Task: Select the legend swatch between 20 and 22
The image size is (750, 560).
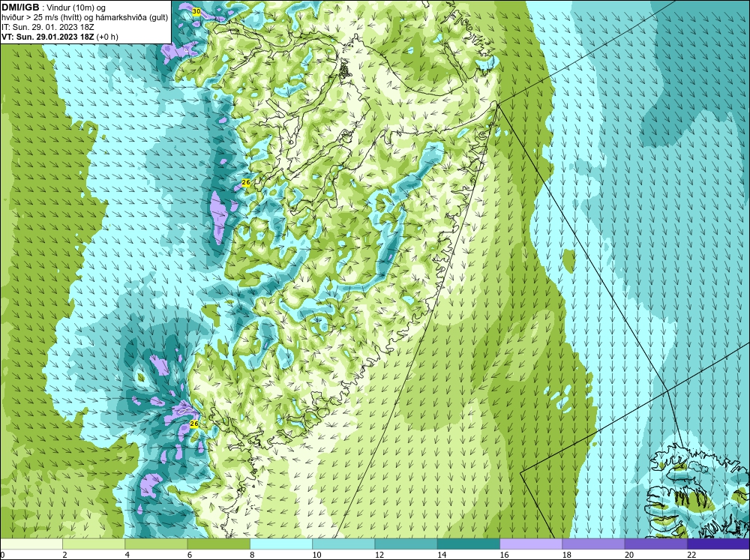Action: [x=655, y=544]
